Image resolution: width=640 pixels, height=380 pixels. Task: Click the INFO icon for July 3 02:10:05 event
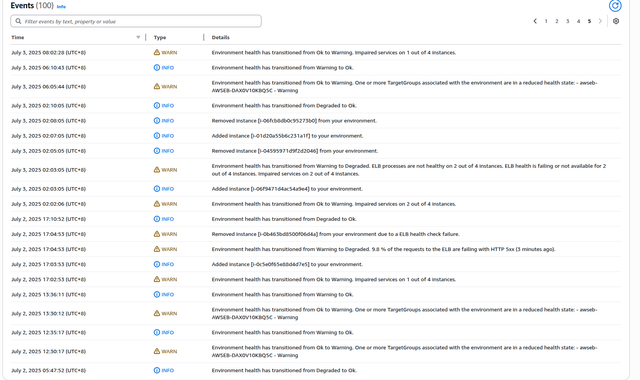point(157,105)
